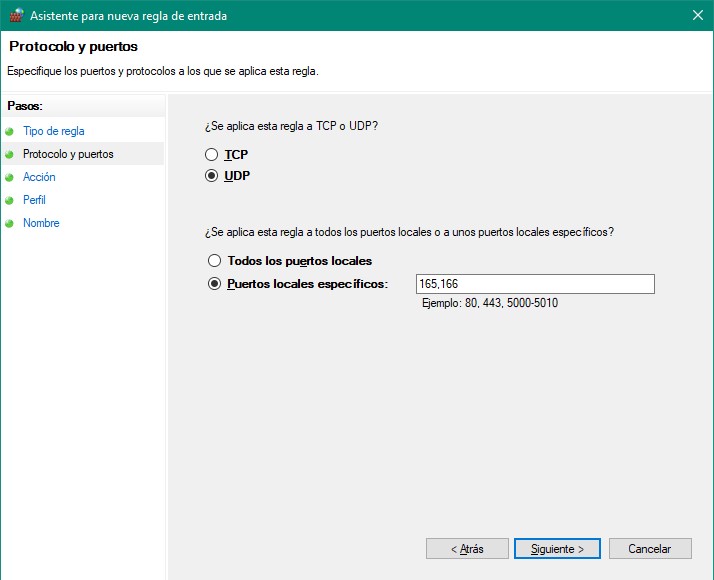Go to the Nombre step
The image size is (714, 580).
coord(41,223)
